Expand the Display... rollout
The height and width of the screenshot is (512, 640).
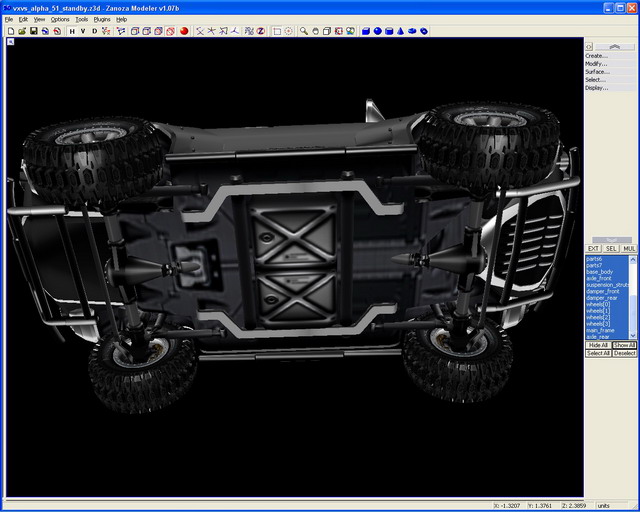click(597, 88)
